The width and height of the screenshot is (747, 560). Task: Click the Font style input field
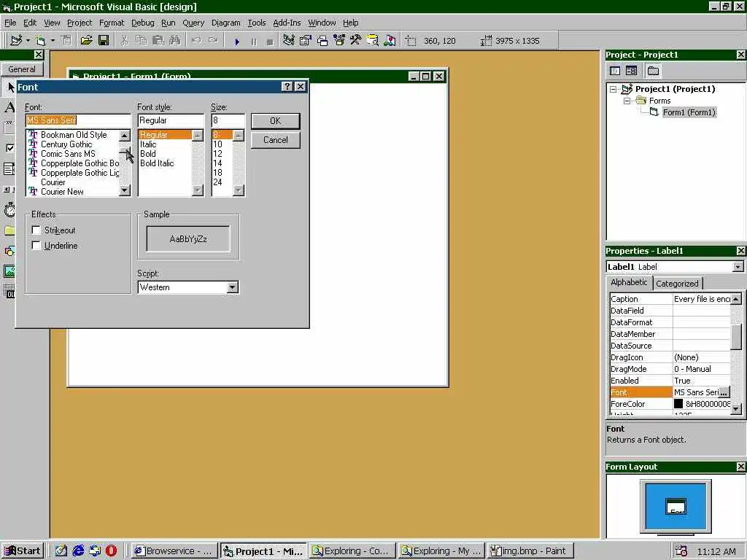pyautogui.click(x=171, y=120)
